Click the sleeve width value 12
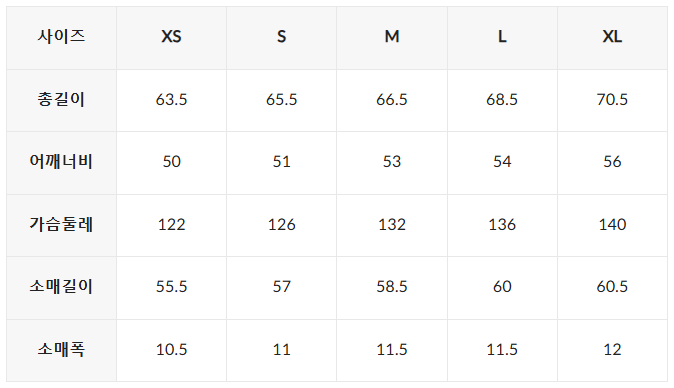674x388 pixels. [x=612, y=350]
